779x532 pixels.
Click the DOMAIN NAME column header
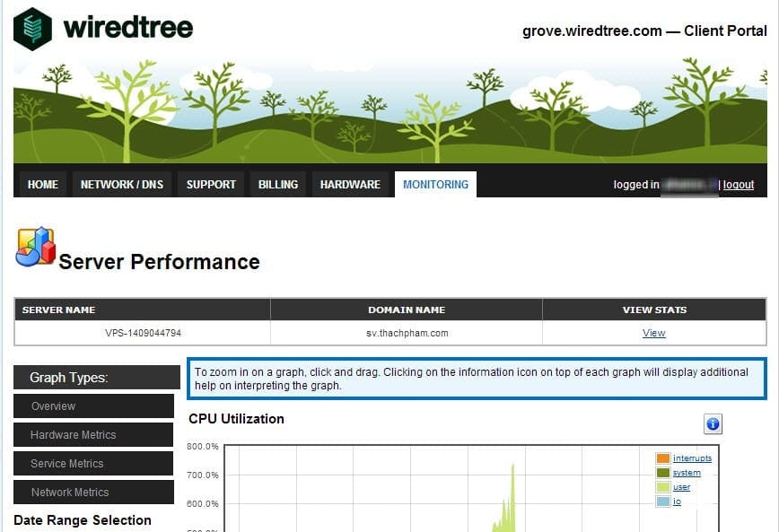(x=407, y=310)
